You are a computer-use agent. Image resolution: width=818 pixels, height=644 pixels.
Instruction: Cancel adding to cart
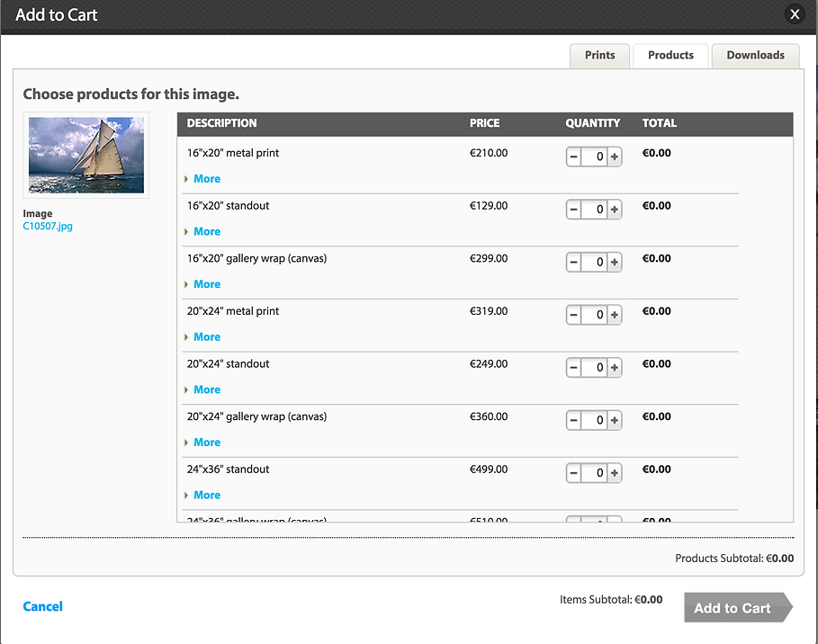(x=43, y=606)
